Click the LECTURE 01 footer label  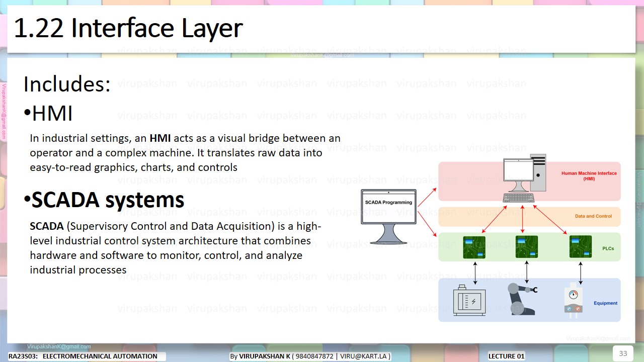click(506, 356)
